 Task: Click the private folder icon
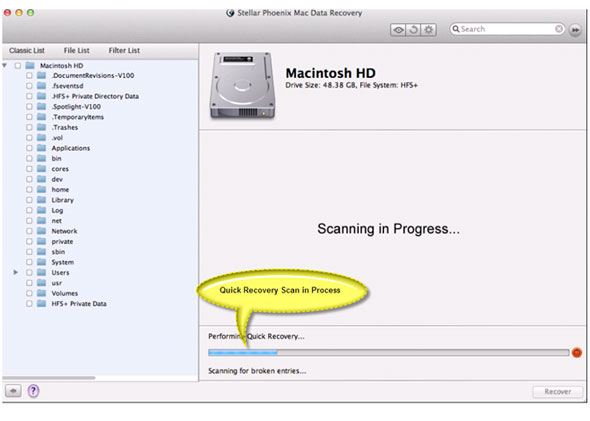41,242
